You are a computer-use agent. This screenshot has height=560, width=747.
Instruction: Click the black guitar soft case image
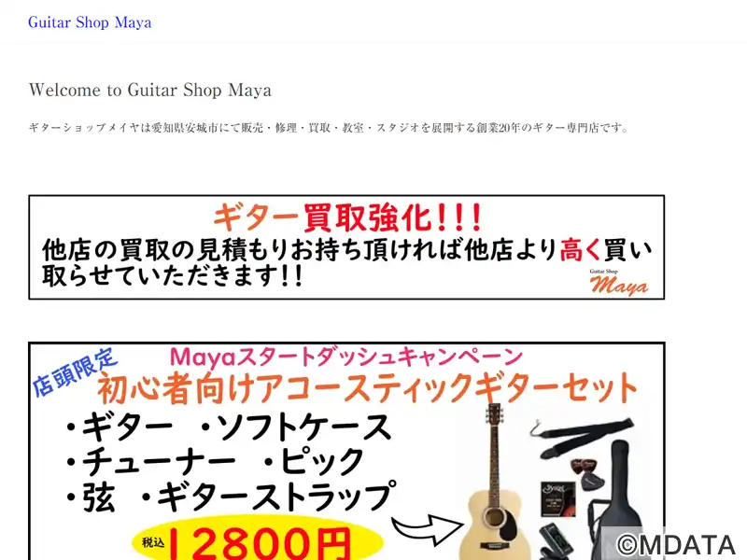(x=620, y=499)
